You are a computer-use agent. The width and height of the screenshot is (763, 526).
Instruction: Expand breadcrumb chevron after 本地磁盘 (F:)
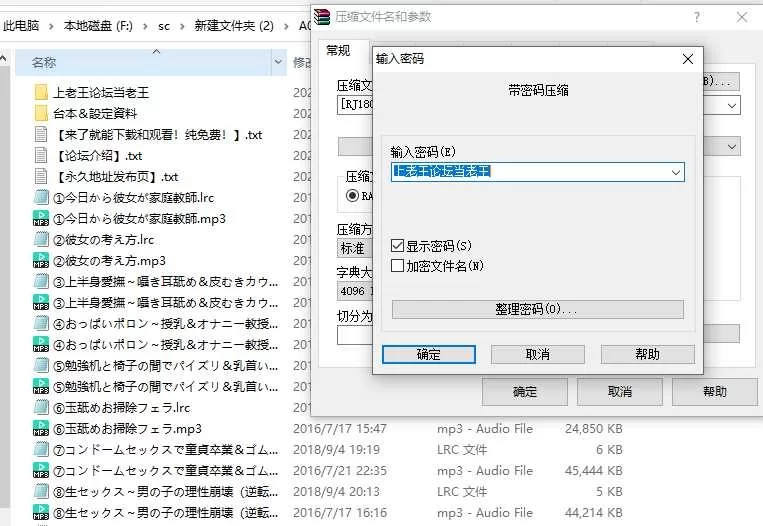145,26
